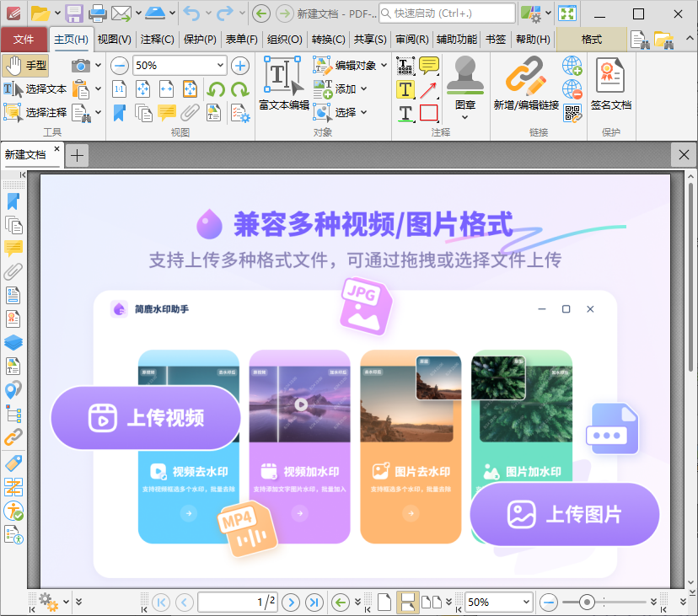The height and width of the screenshot is (616, 698).
Task: Select the red rectangle annotation tool
Action: tap(428, 112)
